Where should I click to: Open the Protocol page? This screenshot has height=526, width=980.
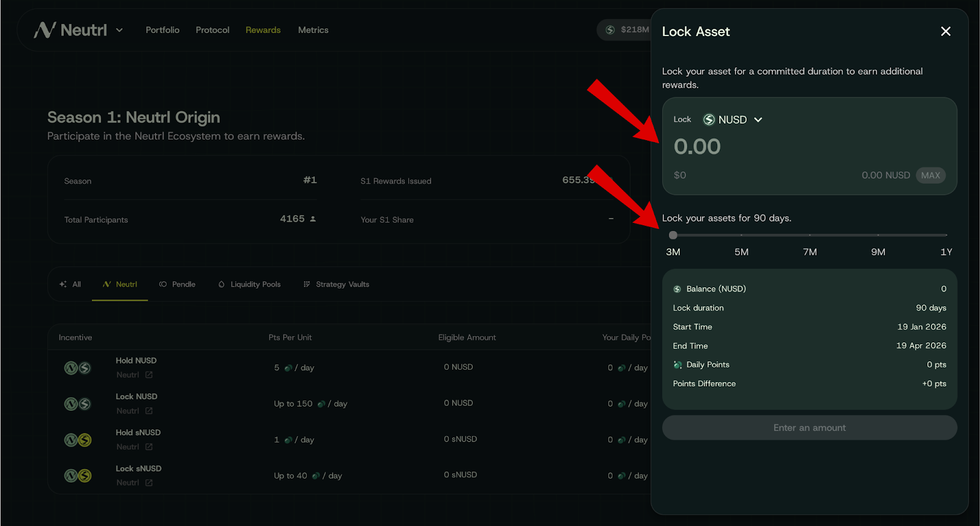213,30
